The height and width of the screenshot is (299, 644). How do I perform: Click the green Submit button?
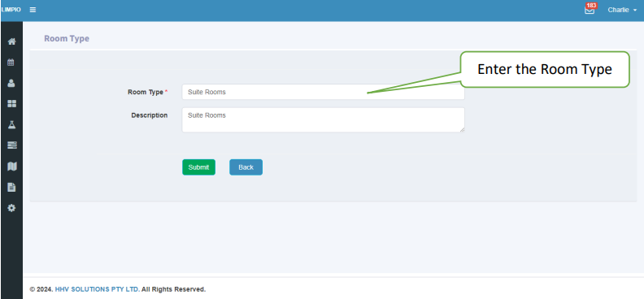pos(198,167)
